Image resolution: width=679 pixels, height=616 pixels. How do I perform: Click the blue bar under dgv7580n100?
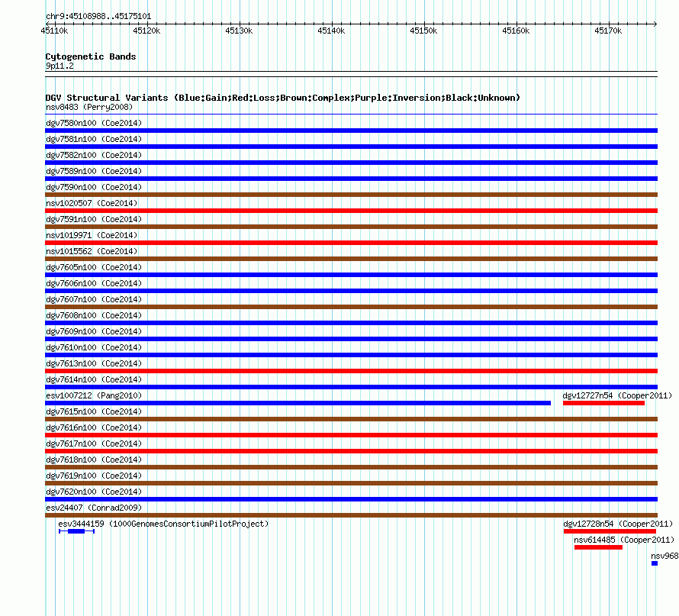click(351, 131)
